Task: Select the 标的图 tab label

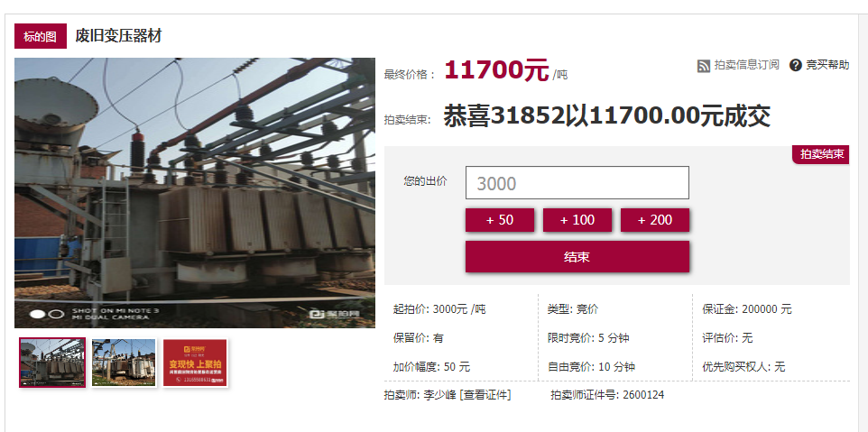Action: pyautogui.click(x=41, y=36)
